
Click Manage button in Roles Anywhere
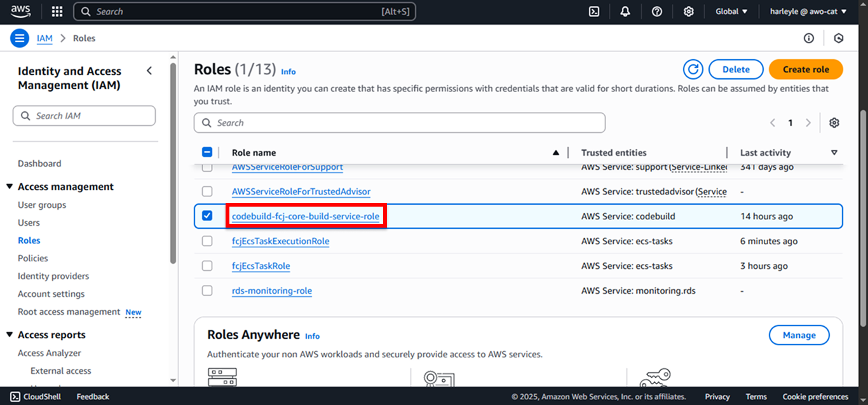click(x=799, y=335)
